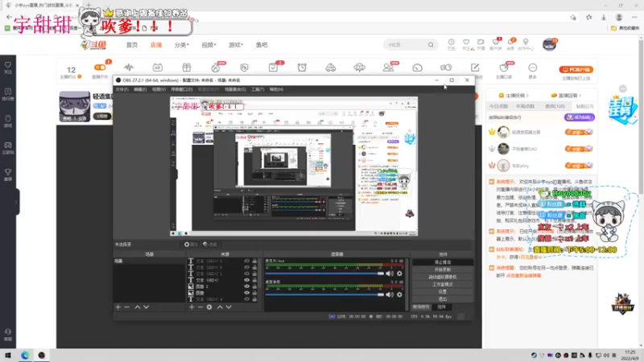Open 视图(V) menu in OBS
This screenshot has width=644, height=362.
(159, 89)
